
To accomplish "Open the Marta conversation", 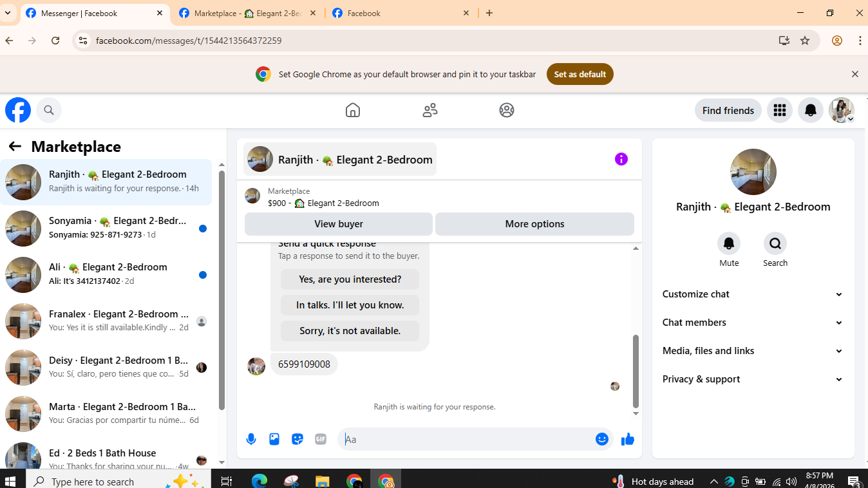I will pyautogui.click(x=106, y=413).
